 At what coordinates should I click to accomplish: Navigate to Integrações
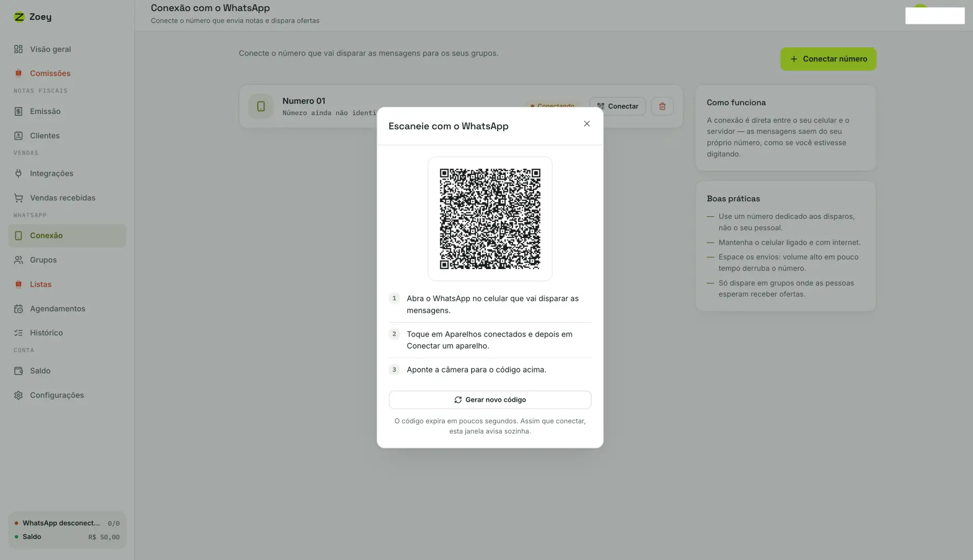point(67,173)
